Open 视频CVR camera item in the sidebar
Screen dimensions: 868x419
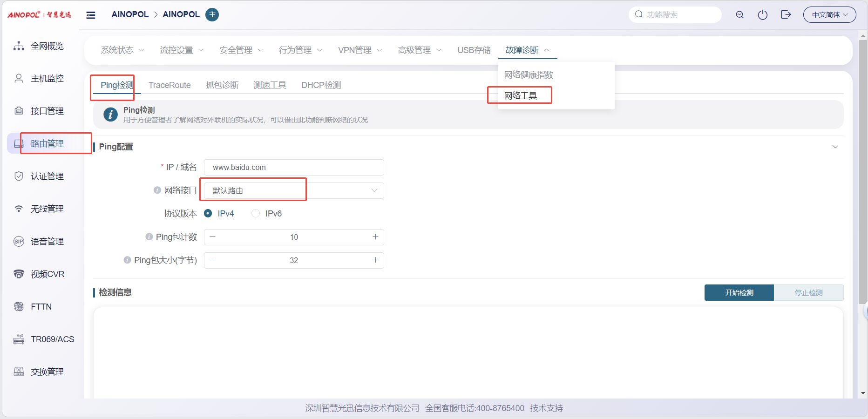pyautogui.click(x=19, y=274)
